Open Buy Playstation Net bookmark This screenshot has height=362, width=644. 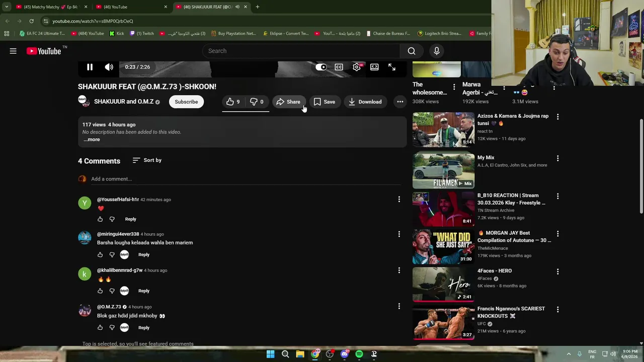[x=233, y=34]
